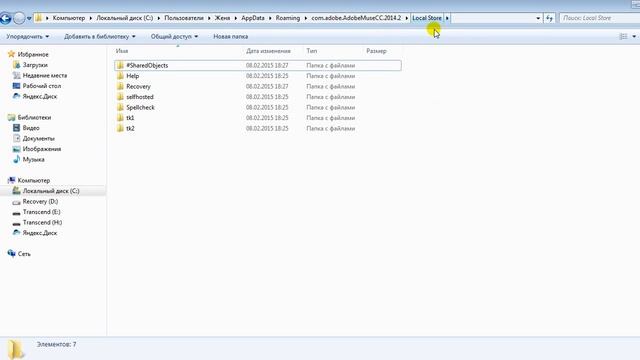This screenshot has width=640, height=360.
Task: Open the recent locations dropdown arrow
Action: (29, 18)
